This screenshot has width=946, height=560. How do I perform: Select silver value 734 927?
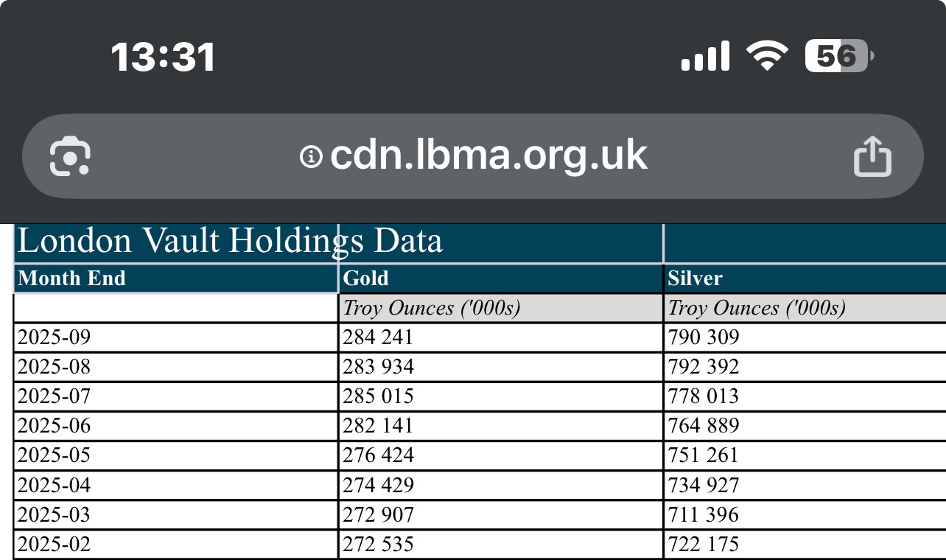(703, 485)
